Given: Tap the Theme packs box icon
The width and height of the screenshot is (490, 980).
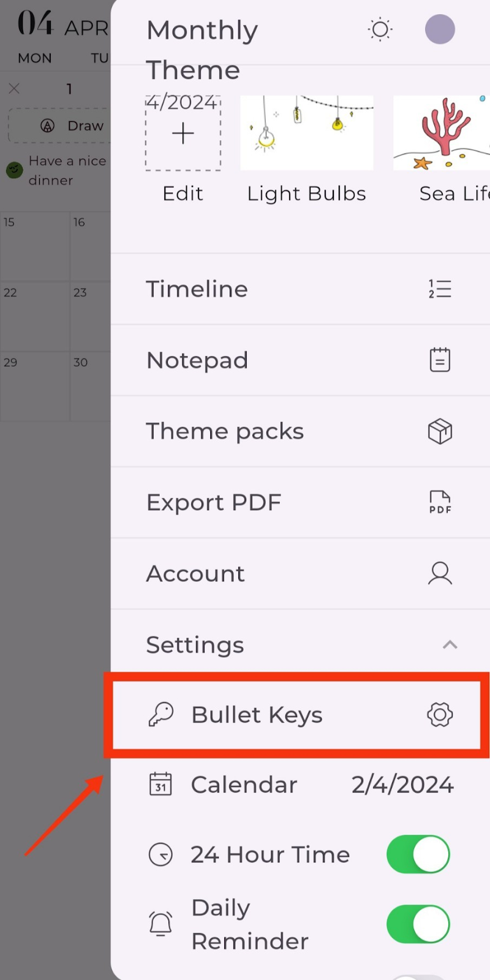Looking at the screenshot, I should click(440, 431).
